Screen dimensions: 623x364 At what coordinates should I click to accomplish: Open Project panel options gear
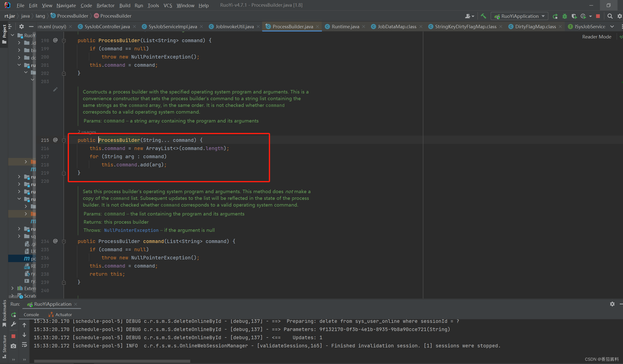22,27
